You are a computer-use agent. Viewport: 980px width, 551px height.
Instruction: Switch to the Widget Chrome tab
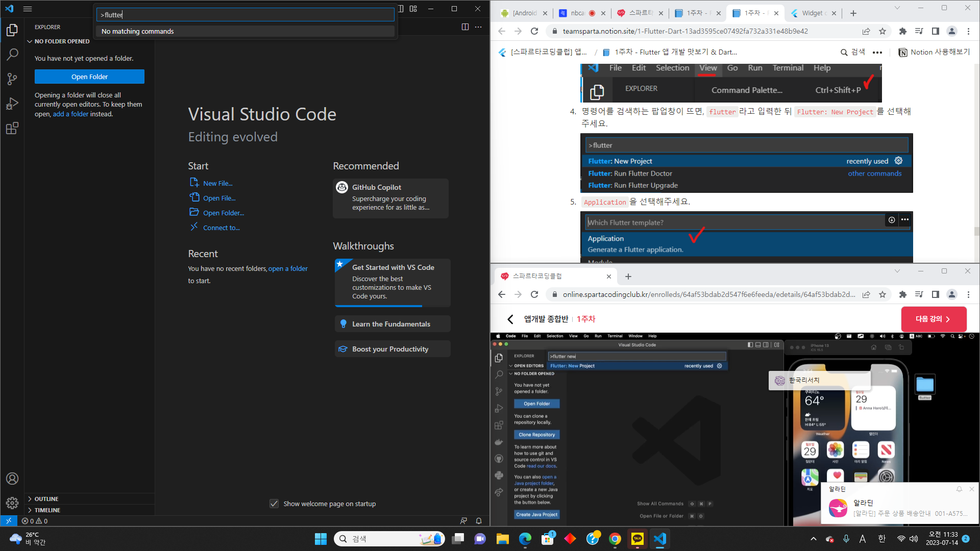pyautogui.click(x=813, y=13)
